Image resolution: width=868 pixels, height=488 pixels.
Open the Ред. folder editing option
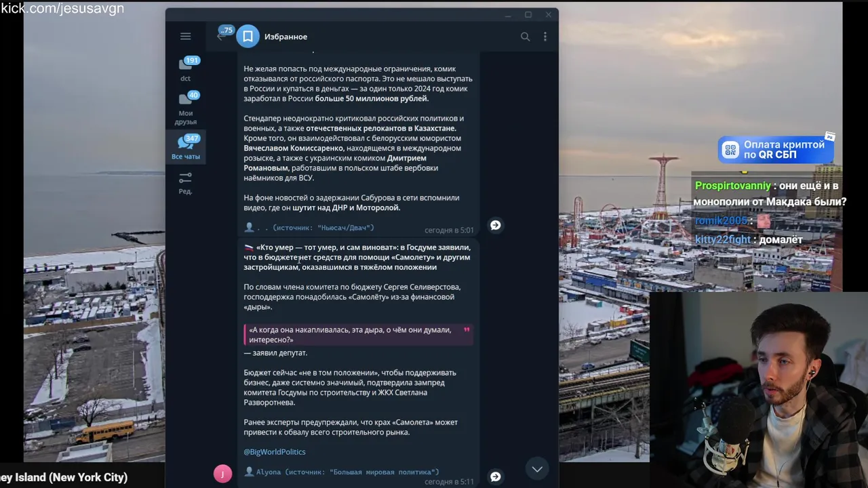click(186, 182)
